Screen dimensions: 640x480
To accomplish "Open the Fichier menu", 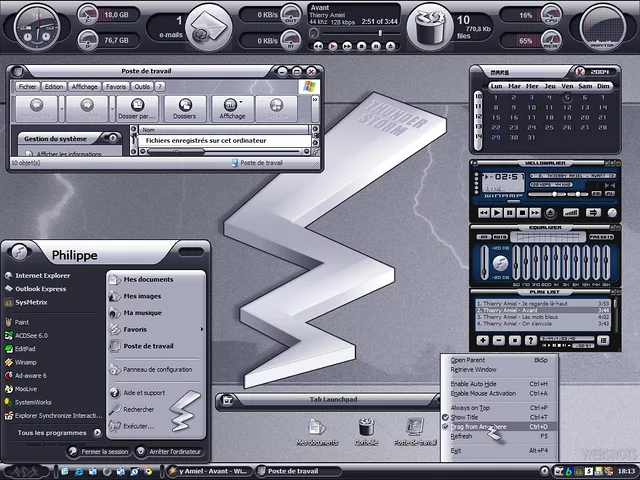I will coord(28,87).
